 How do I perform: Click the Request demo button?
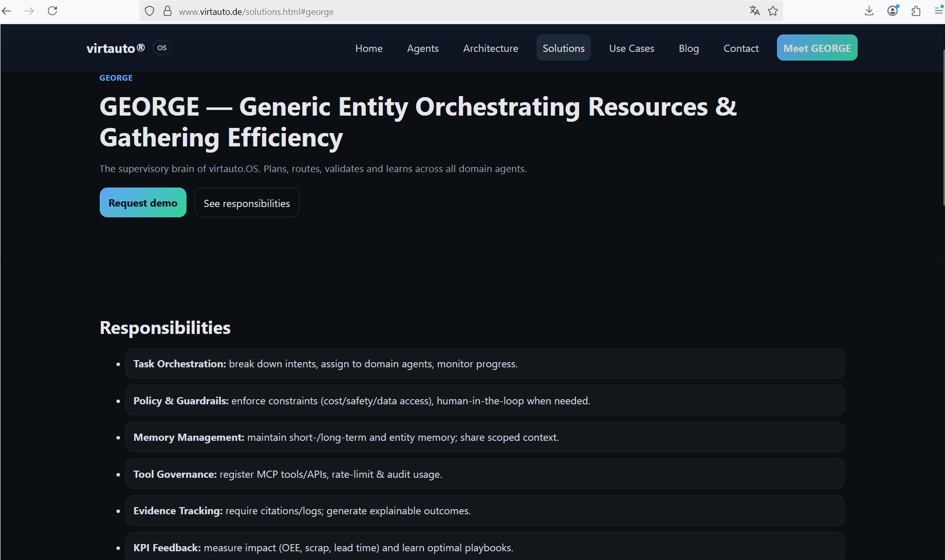[143, 203]
